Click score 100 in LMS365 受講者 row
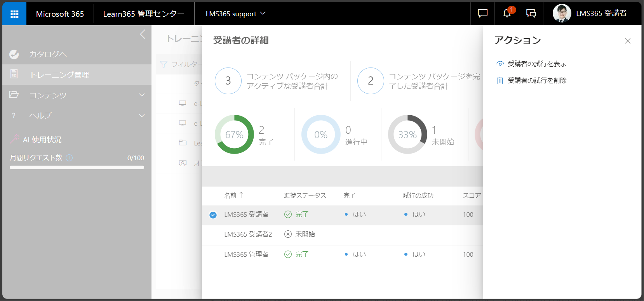The height and width of the screenshot is (301, 644). click(x=468, y=215)
